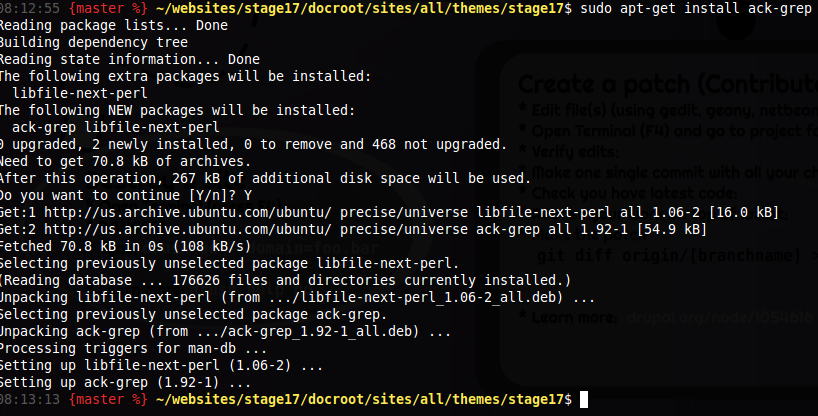Click 'Processing triggers for man-db' line

point(133,348)
